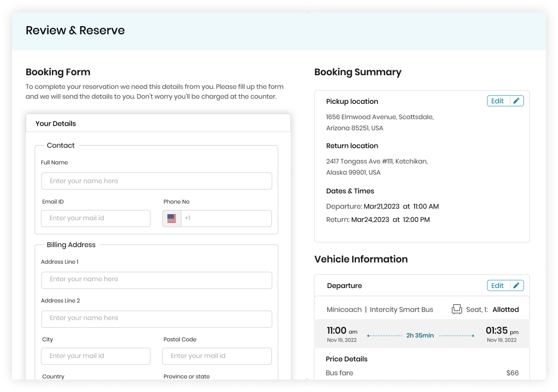
Task: Click the pencil icon beside Pickup location Edit
Action: tap(516, 101)
